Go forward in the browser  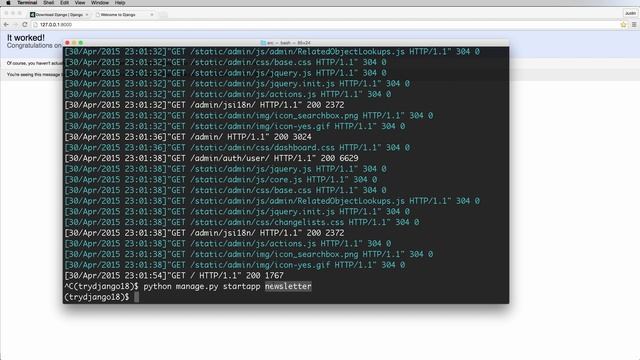pos(15,24)
